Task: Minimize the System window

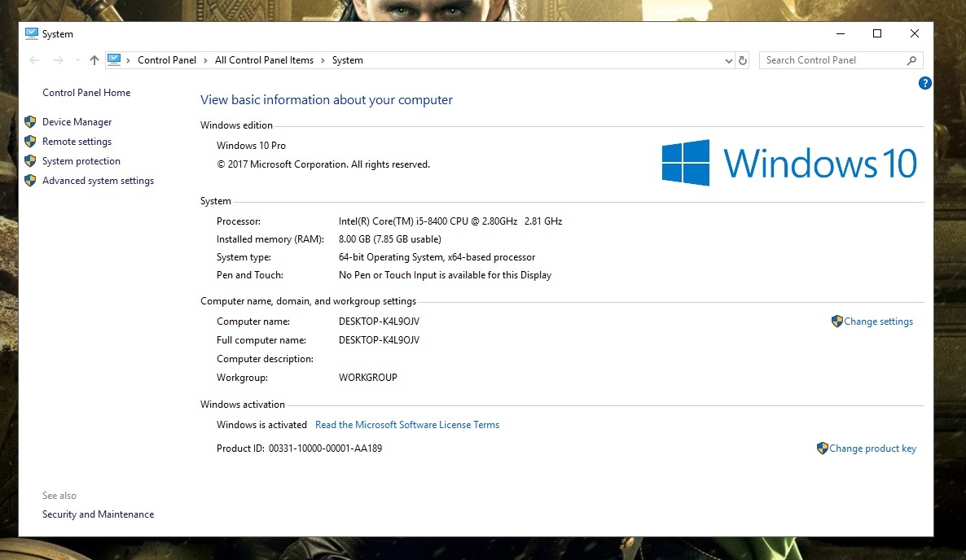Action: [841, 34]
